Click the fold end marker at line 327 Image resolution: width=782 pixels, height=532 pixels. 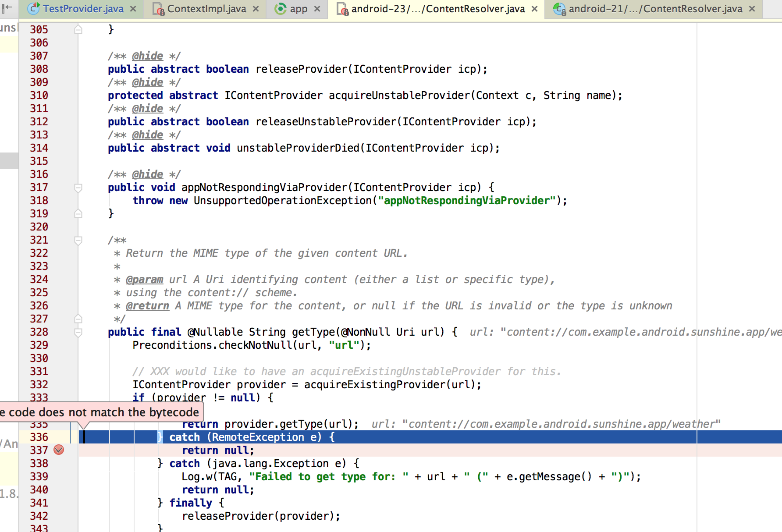pos(78,319)
